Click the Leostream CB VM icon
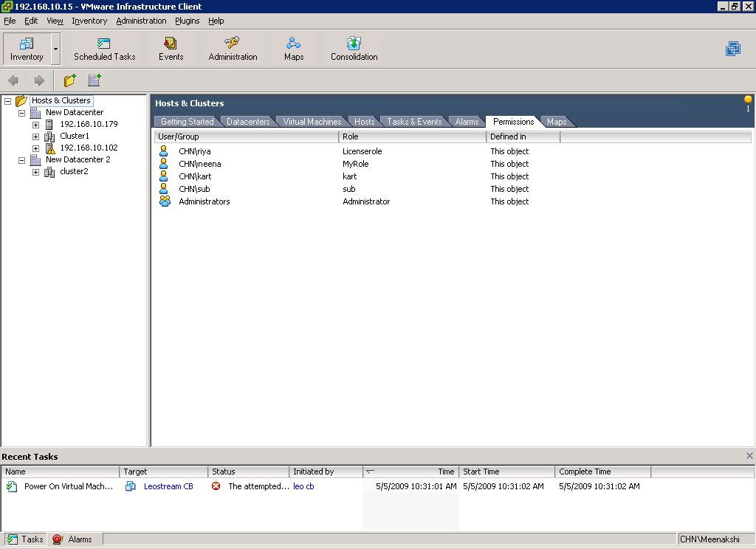This screenshot has height=549, width=756. [130, 486]
